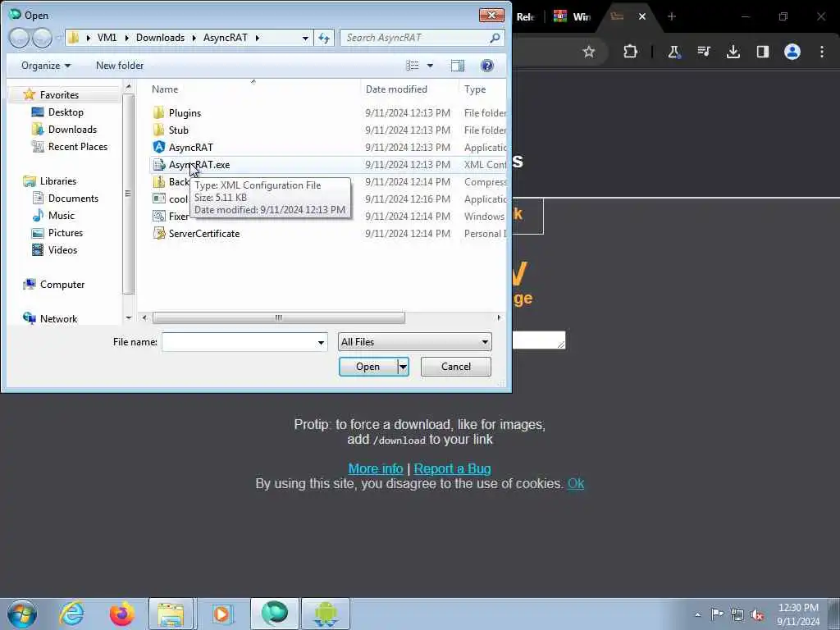Open Chrome labs flask icon
840x630 pixels.
[673, 52]
